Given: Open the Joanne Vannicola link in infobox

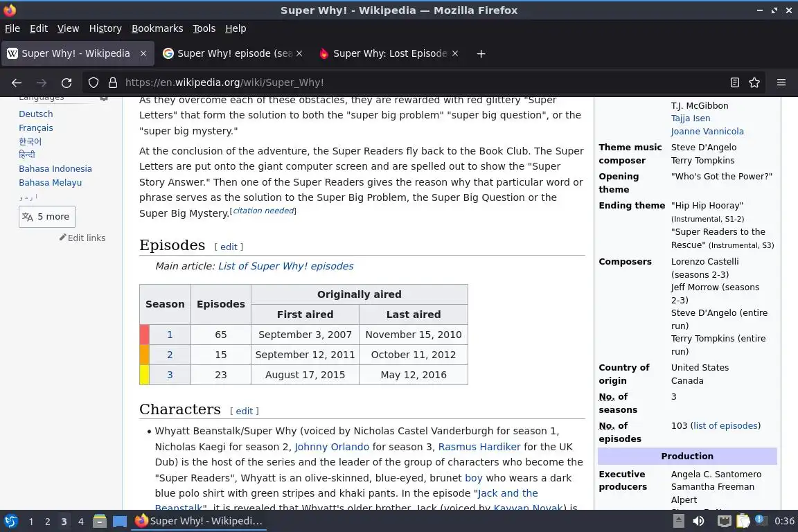Looking at the screenshot, I should click(707, 132).
